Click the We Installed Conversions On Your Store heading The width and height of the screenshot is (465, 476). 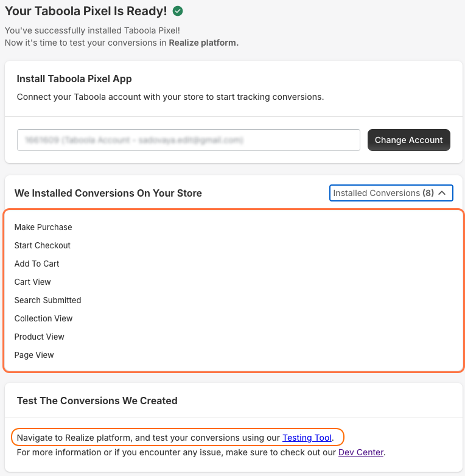pos(108,193)
